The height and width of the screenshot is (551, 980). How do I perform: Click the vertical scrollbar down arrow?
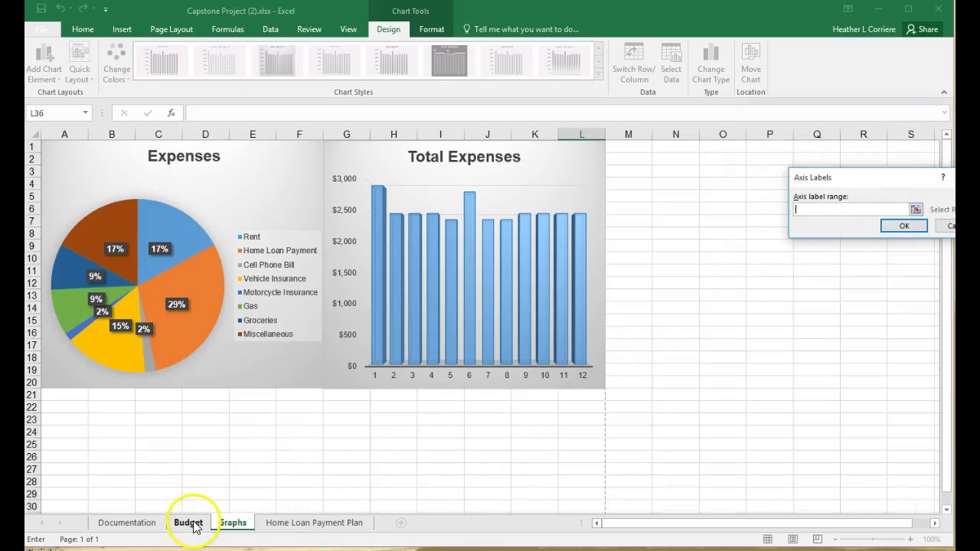[x=946, y=510]
